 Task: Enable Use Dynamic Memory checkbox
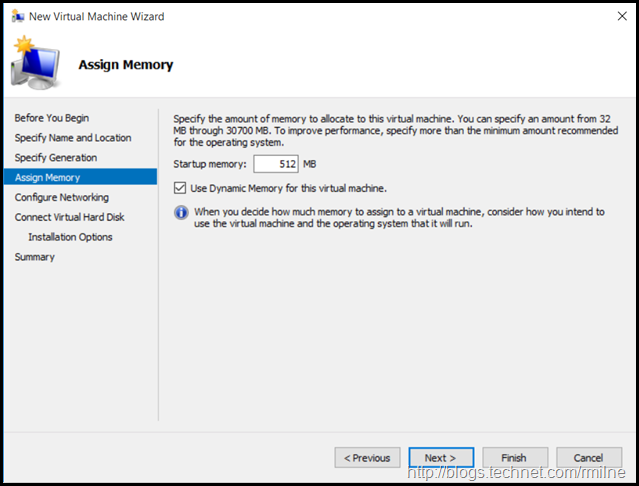[180, 188]
